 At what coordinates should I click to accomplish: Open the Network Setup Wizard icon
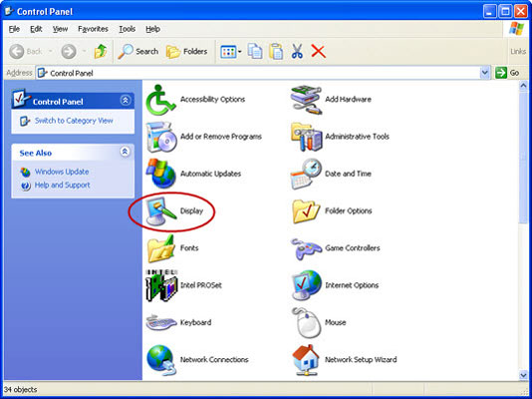pyautogui.click(x=306, y=360)
